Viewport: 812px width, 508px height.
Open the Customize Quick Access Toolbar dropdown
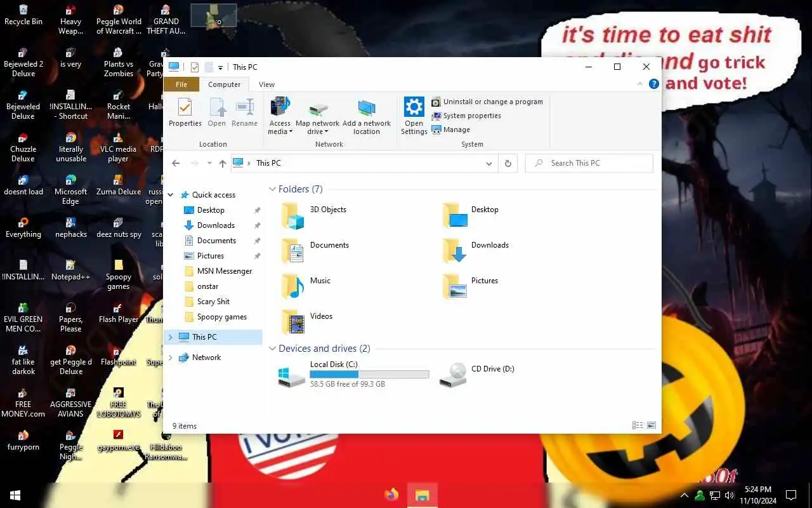pos(221,67)
